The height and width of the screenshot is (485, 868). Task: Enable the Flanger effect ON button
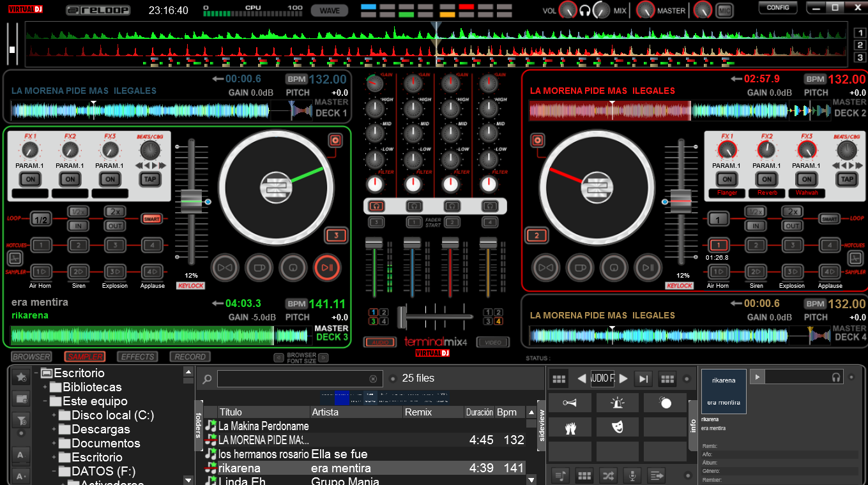727,179
